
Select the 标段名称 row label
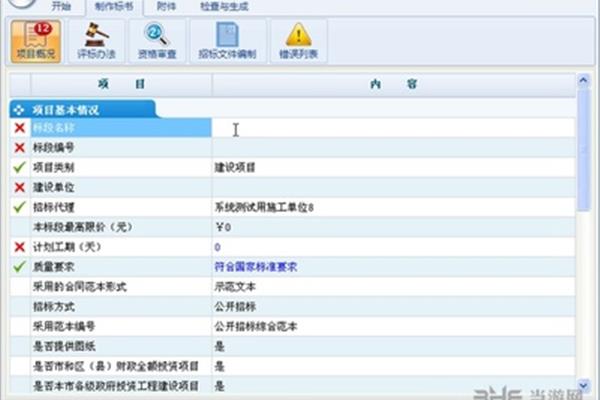(x=53, y=128)
